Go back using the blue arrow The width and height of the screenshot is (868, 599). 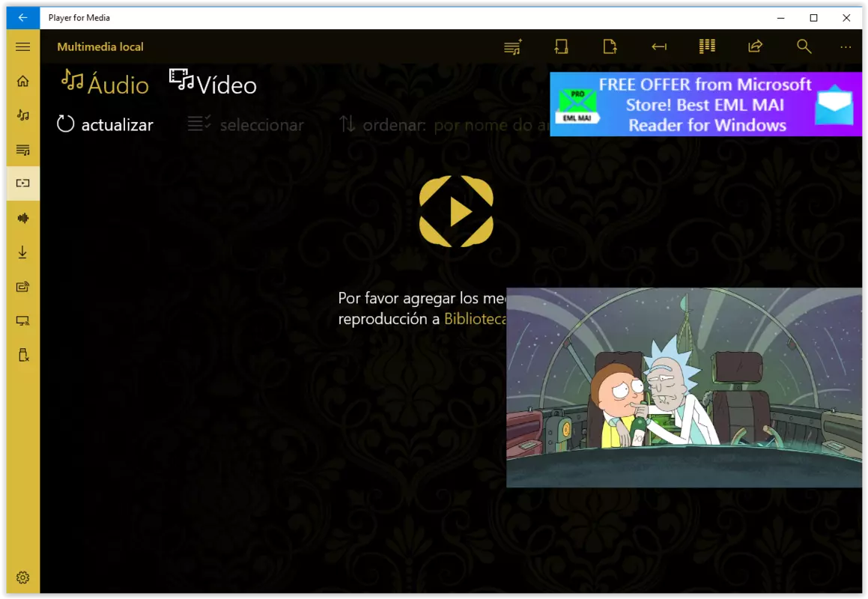(x=22, y=18)
